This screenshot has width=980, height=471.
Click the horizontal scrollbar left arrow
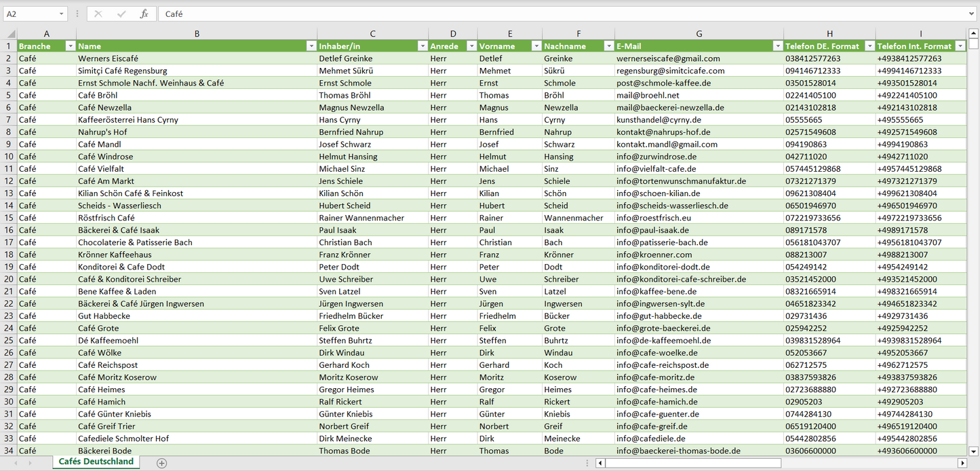pos(600,463)
